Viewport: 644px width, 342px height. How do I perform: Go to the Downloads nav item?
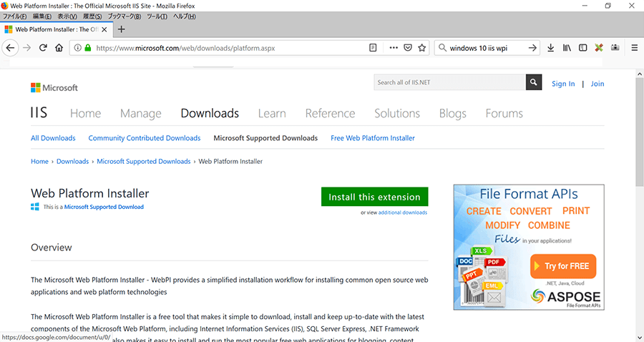point(210,113)
